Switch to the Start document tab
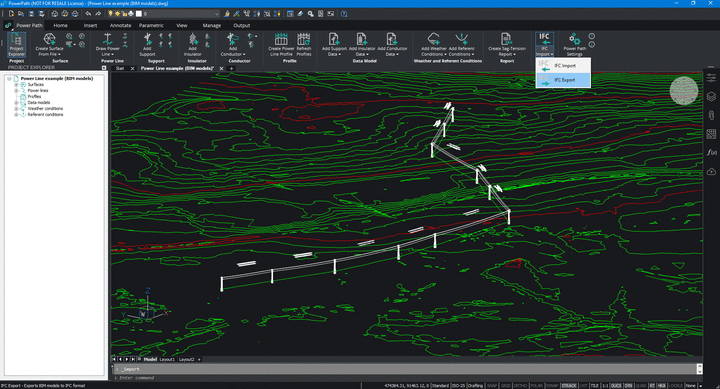Viewport: 720px width, 389px height. [x=120, y=68]
